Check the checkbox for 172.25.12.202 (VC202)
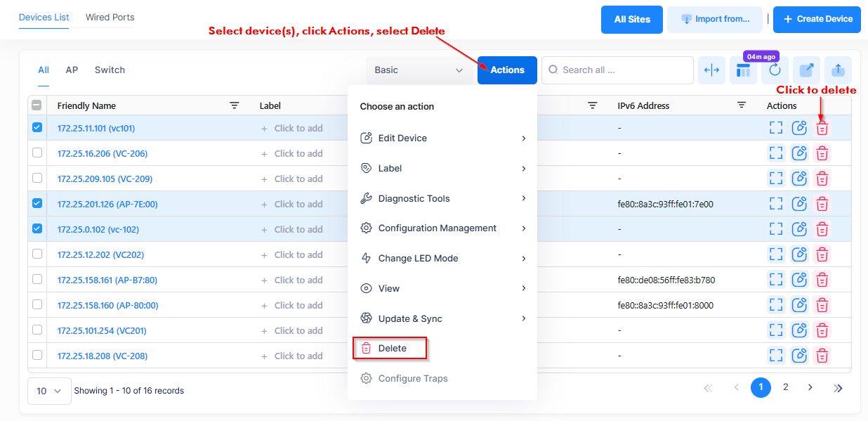Image resolution: width=868 pixels, height=421 pixels. (x=37, y=254)
